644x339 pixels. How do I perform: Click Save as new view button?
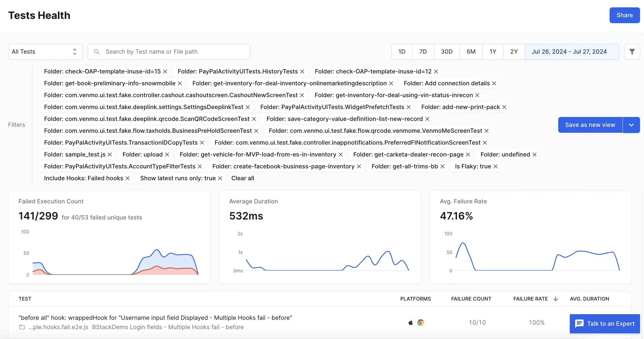[x=590, y=125]
